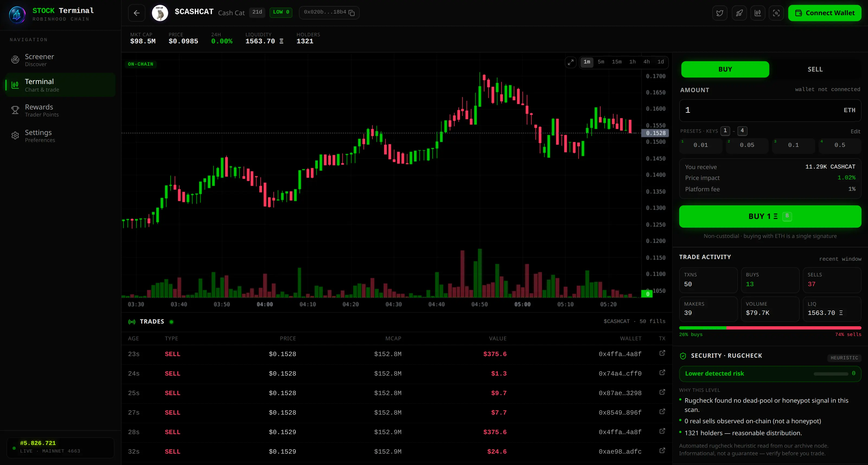Image resolution: width=868 pixels, height=465 pixels.
Task: Click the TXNS 50 stat card
Action: tap(708, 280)
